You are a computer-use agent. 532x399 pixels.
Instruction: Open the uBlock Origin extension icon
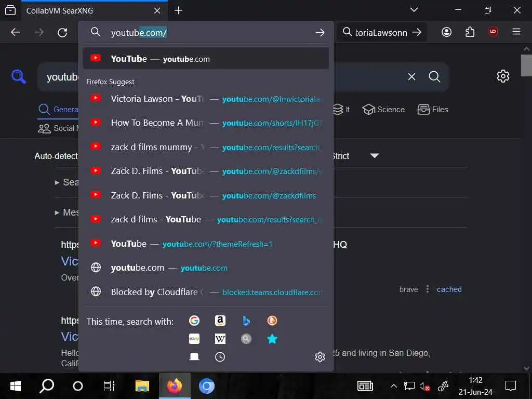[x=493, y=32]
